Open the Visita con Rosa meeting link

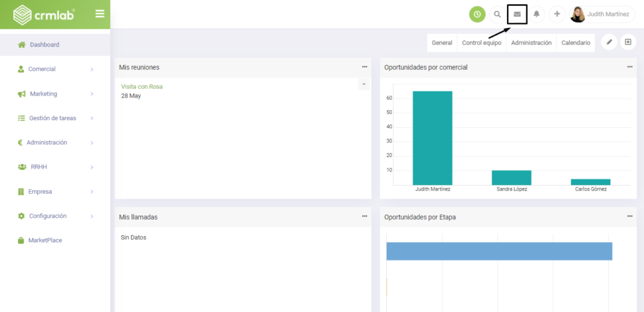[x=142, y=87]
